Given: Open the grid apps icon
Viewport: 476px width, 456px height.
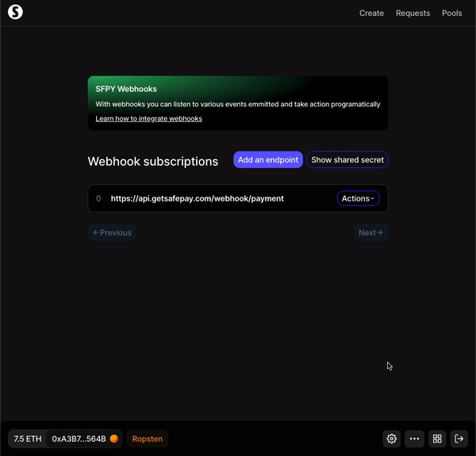Looking at the screenshot, I should point(437,439).
